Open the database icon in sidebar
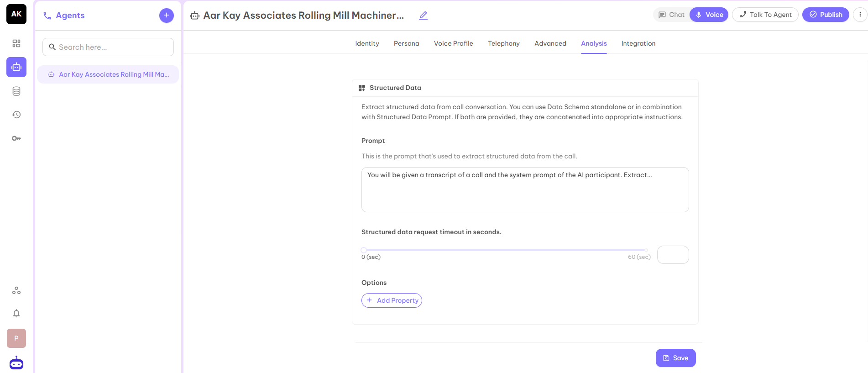 pos(16,91)
